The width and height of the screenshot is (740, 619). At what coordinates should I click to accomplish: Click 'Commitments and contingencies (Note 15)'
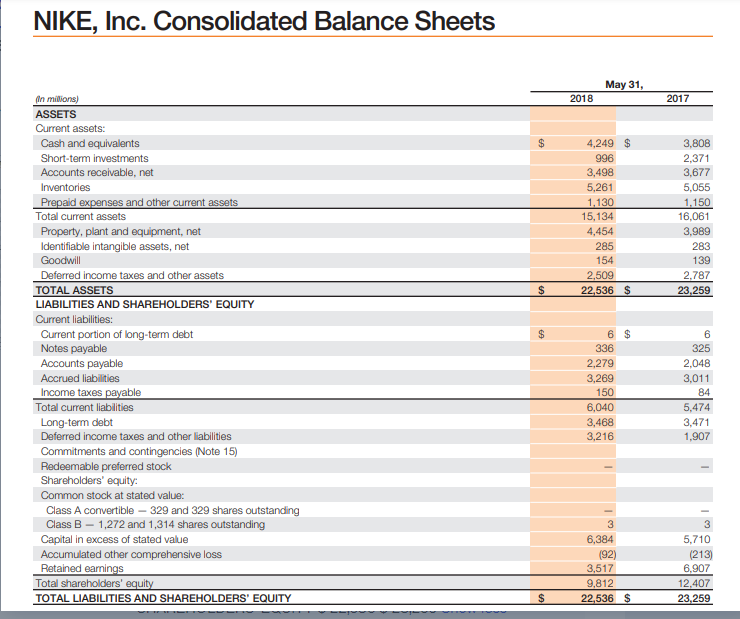click(139, 452)
